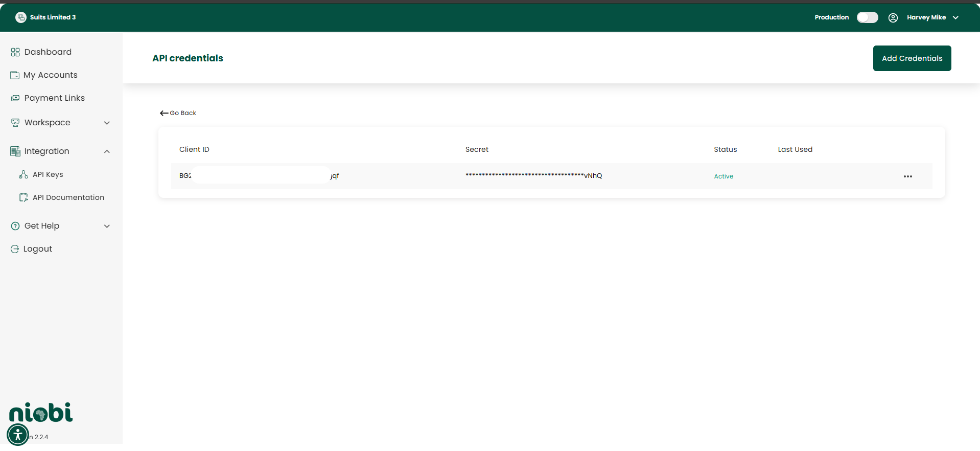Select API Keys submenu item
Image resolution: width=980 pixels, height=451 pixels.
pyautogui.click(x=48, y=174)
